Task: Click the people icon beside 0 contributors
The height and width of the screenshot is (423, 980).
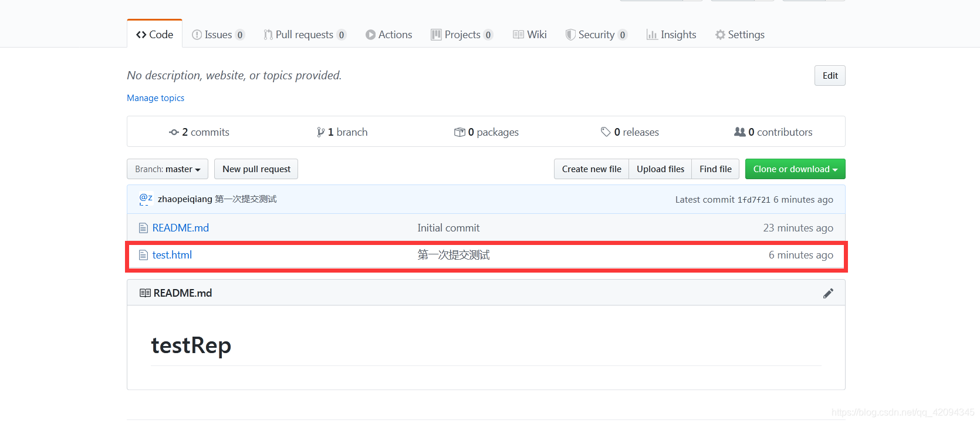Action: pyautogui.click(x=739, y=132)
